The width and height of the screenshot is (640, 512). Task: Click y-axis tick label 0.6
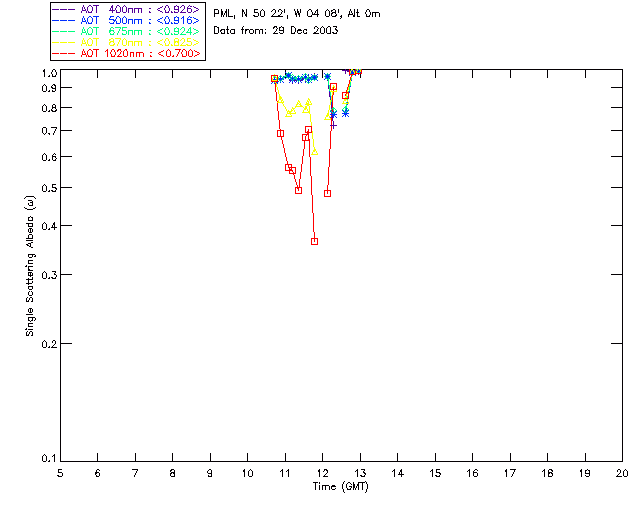coord(49,157)
